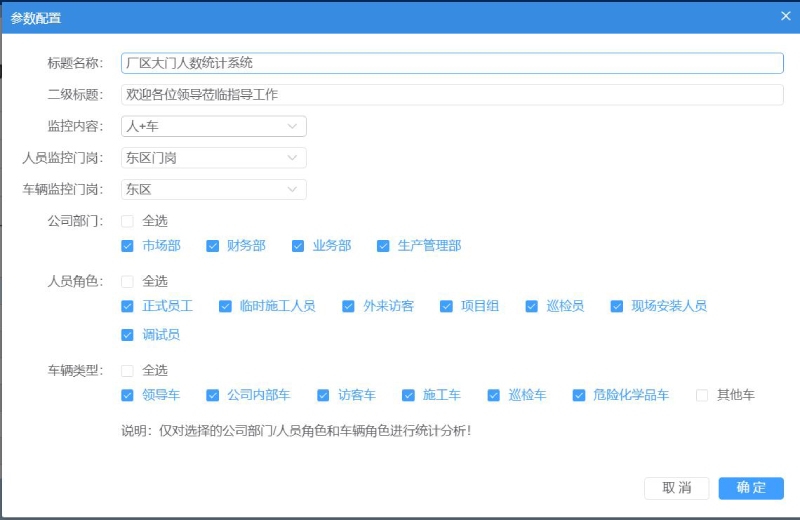Check 全选 for 公司部门
This screenshot has height=520, width=800.
127,221
